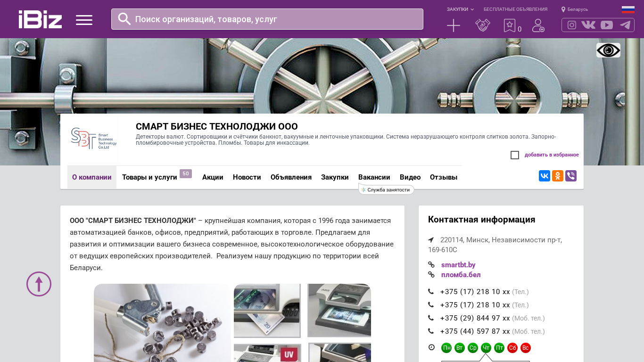The width and height of the screenshot is (644, 362).
Task: Select Tuesday (Вт) in work schedule
Action: point(460,348)
